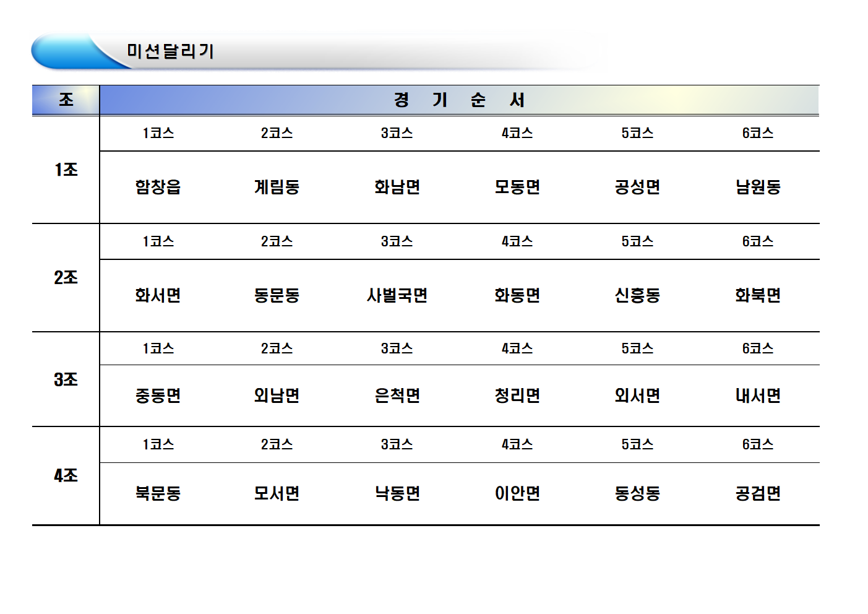The image size is (868, 614).
Task: Select the 4조 row label
Action: pyautogui.click(x=66, y=475)
